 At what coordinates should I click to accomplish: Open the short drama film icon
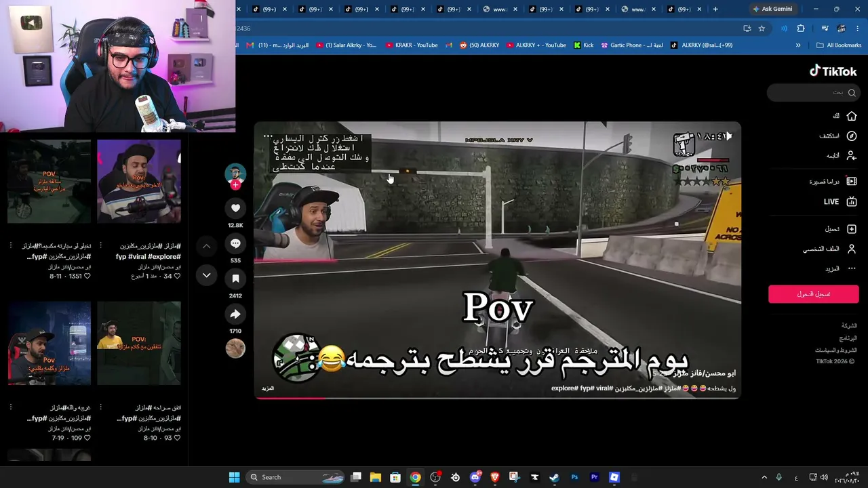852,182
